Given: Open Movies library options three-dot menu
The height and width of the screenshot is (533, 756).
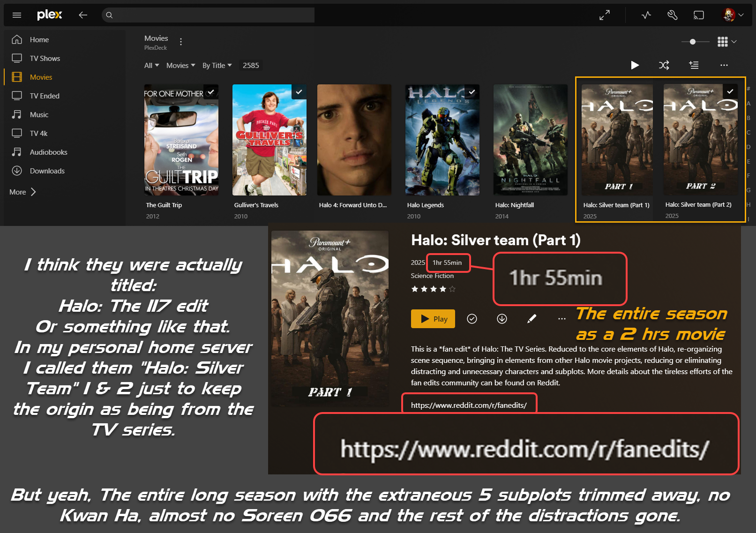Looking at the screenshot, I should coord(181,42).
